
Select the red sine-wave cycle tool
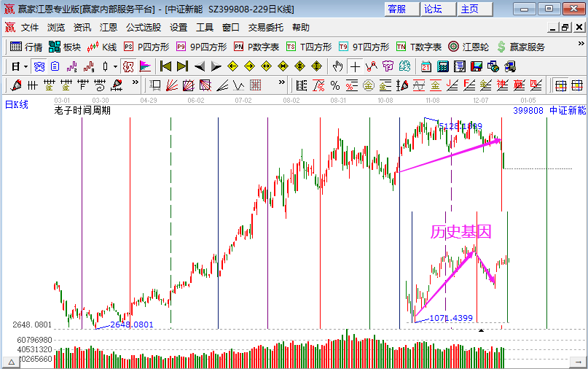tap(419, 85)
